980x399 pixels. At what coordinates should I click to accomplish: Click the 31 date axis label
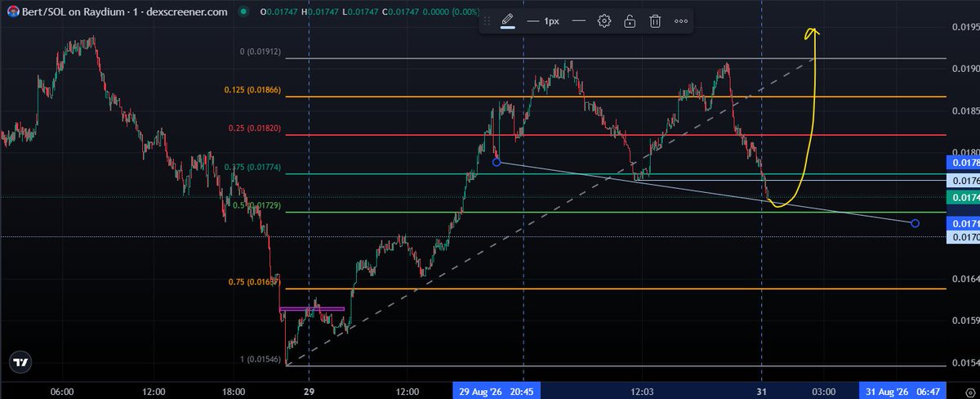(x=762, y=391)
